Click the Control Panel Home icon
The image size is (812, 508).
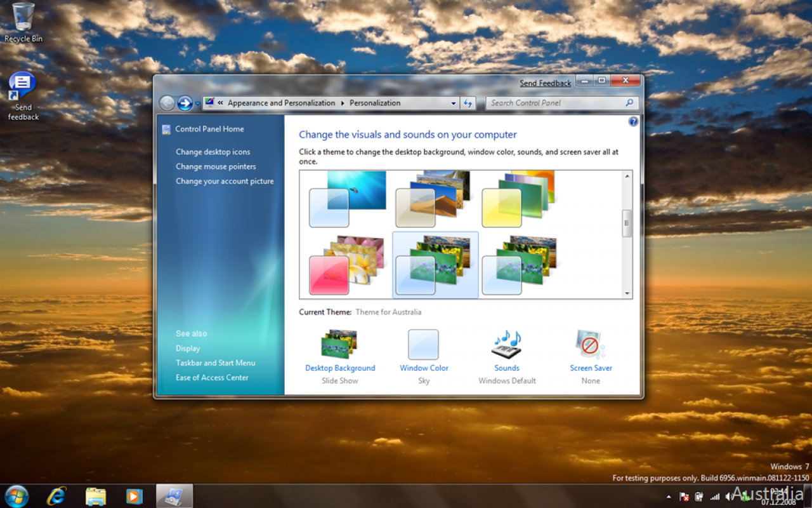(166, 129)
